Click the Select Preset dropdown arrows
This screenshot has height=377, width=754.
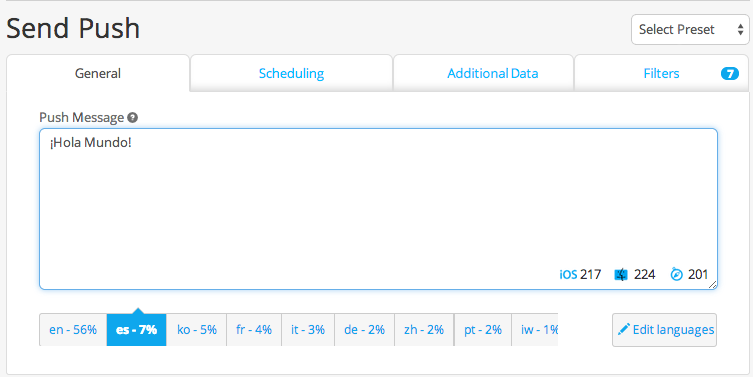pyautogui.click(x=740, y=30)
